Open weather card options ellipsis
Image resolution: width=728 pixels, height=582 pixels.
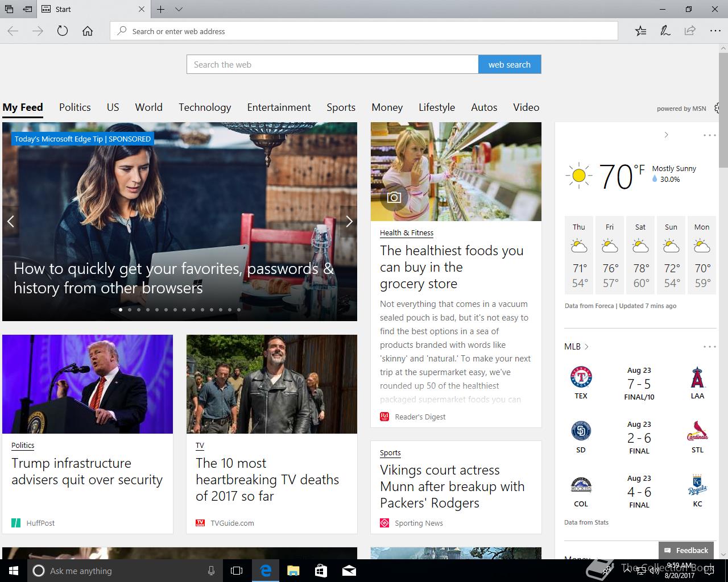[x=709, y=135]
